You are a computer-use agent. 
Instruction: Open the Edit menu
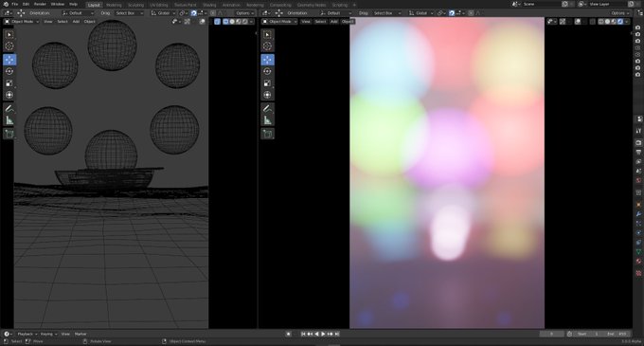coord(26,4)
